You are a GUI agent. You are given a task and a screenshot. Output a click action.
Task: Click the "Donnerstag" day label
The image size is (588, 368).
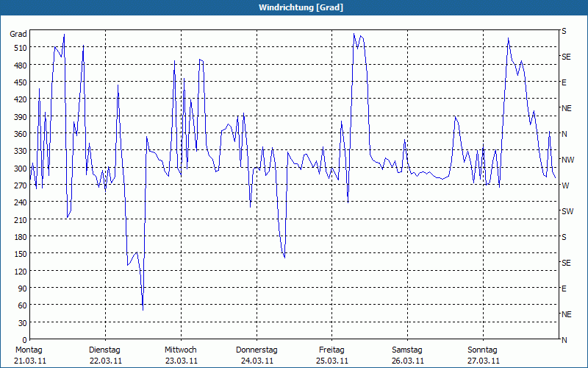257,350
